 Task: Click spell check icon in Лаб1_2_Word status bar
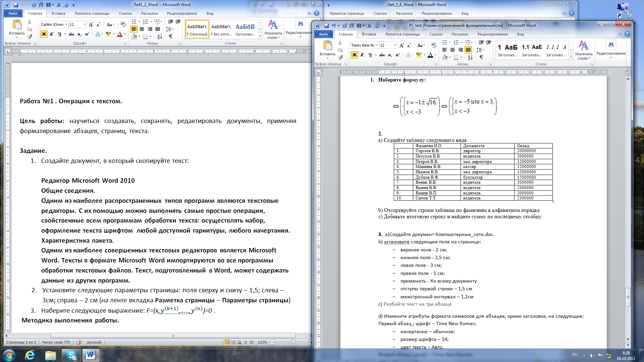coord(79,342)
